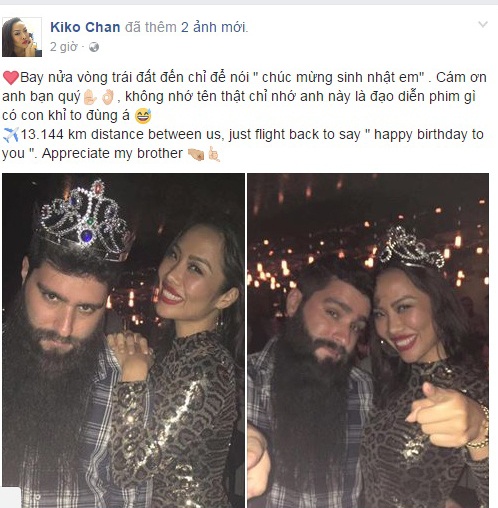Click Kiko Chan's profile avatar picture
Image resolution: width=498 pixels, height=508 pixels.
[22, 37]
